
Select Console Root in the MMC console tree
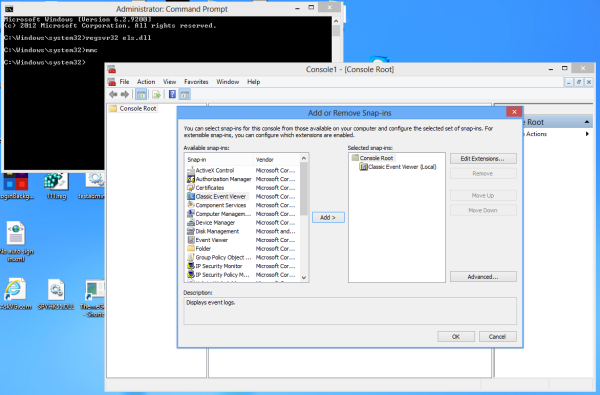[x=133, y=109]
